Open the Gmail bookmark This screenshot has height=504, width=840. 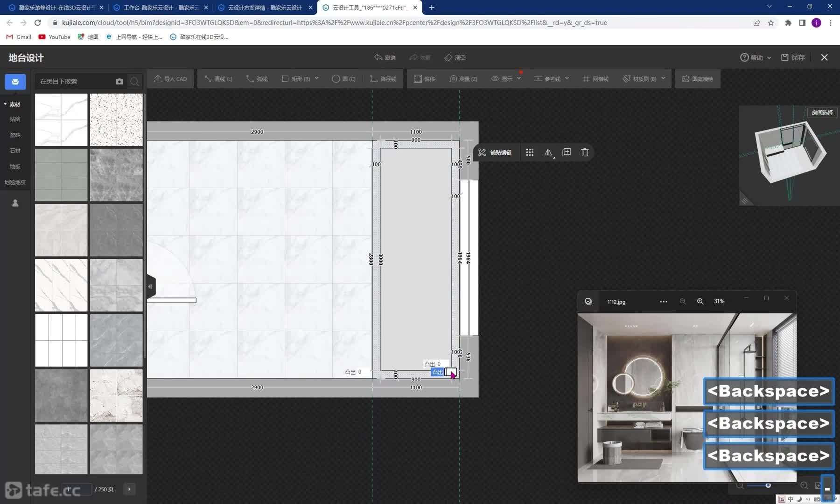click(19, 37)
